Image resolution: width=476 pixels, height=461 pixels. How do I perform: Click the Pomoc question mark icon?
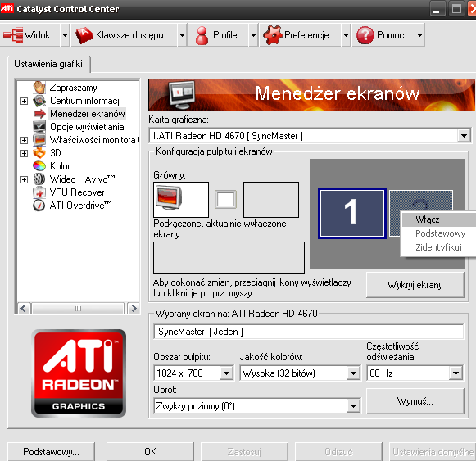[365, 35]
